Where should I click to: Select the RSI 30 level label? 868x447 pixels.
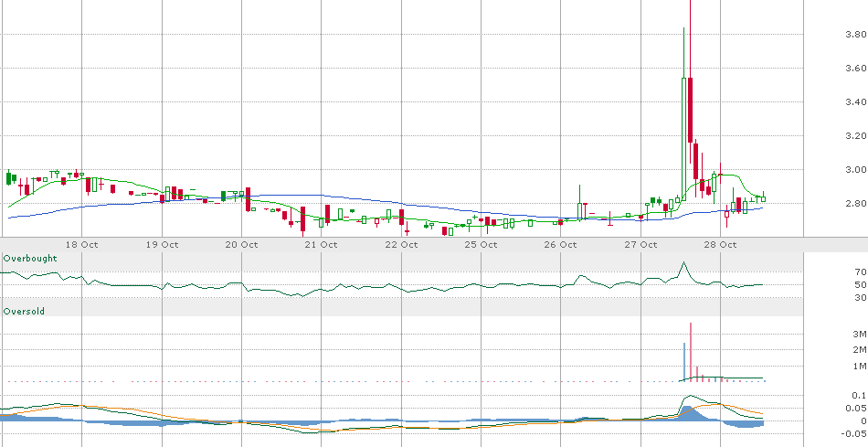pyautogui.click(x=861, y=298)
